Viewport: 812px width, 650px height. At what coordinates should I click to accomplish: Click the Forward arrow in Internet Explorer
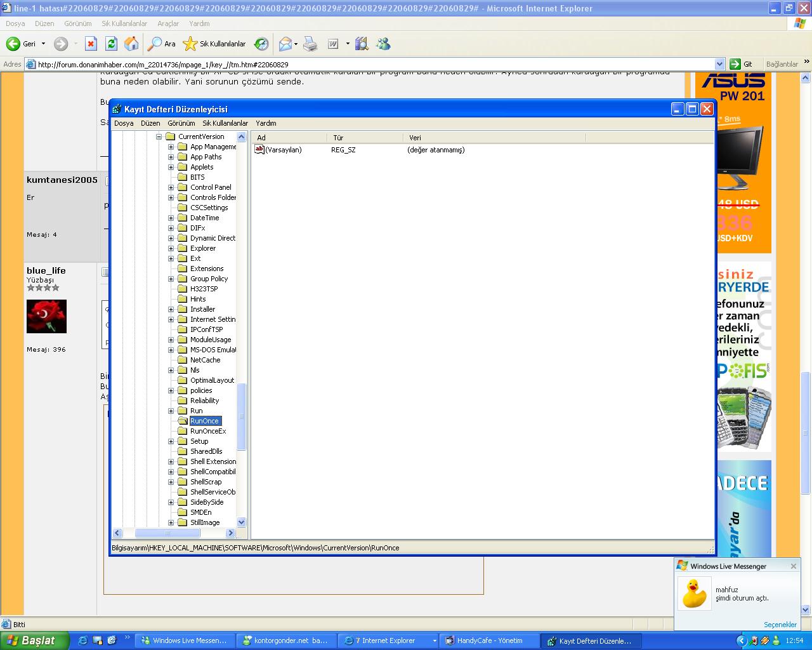[61, 44]
